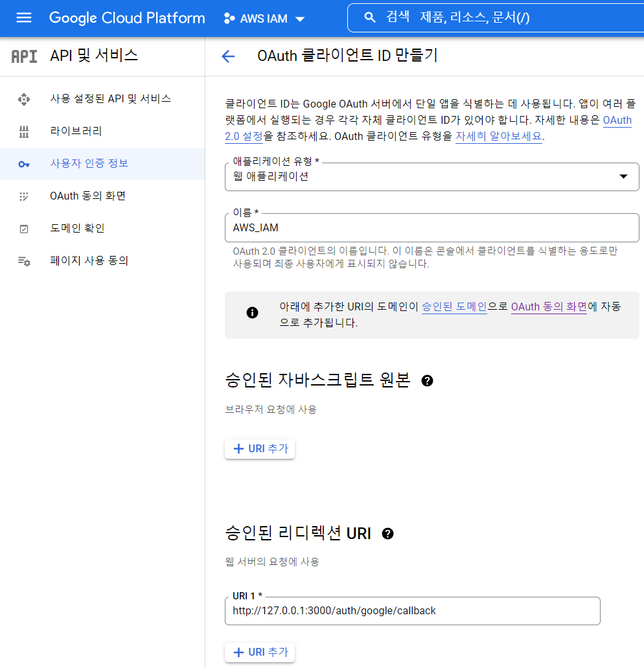This screenshot has width=644, height=668.
Task: Add URI under authorized redirect URIs
Action: click(x=260, y=652)
